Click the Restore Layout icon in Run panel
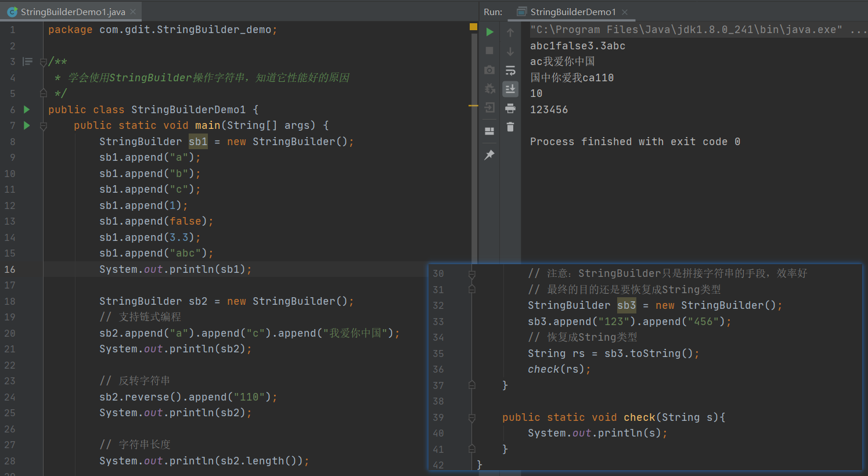 [489, 131]
